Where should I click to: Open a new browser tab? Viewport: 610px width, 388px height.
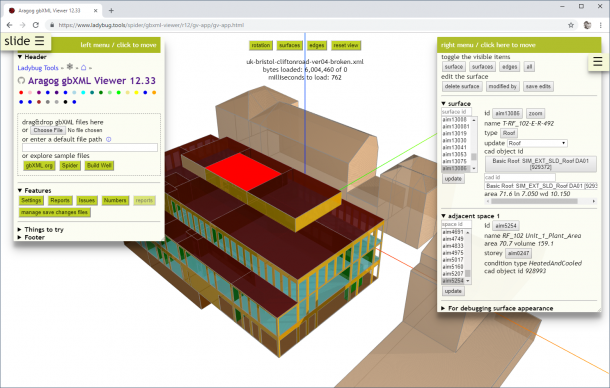coord(111,11)
